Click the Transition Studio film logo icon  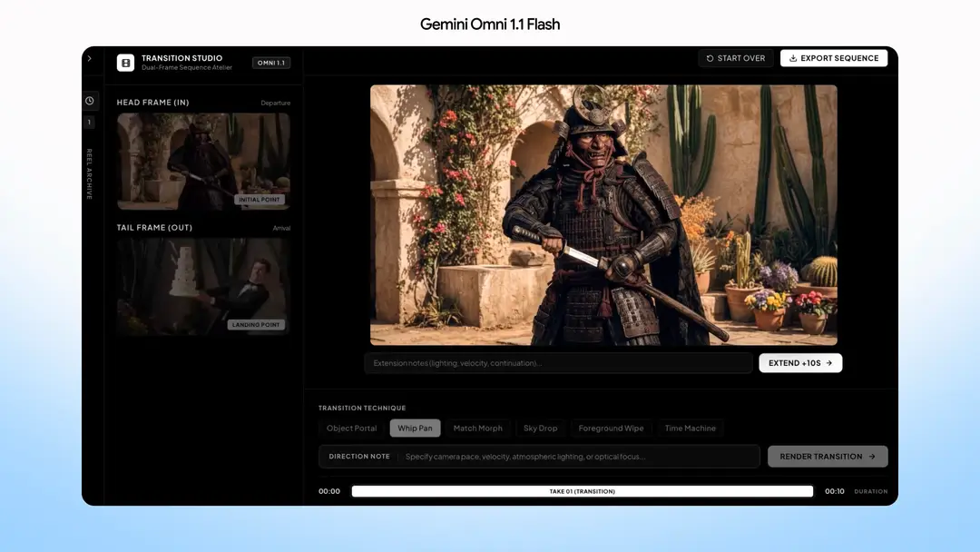[x=125, y=63]
